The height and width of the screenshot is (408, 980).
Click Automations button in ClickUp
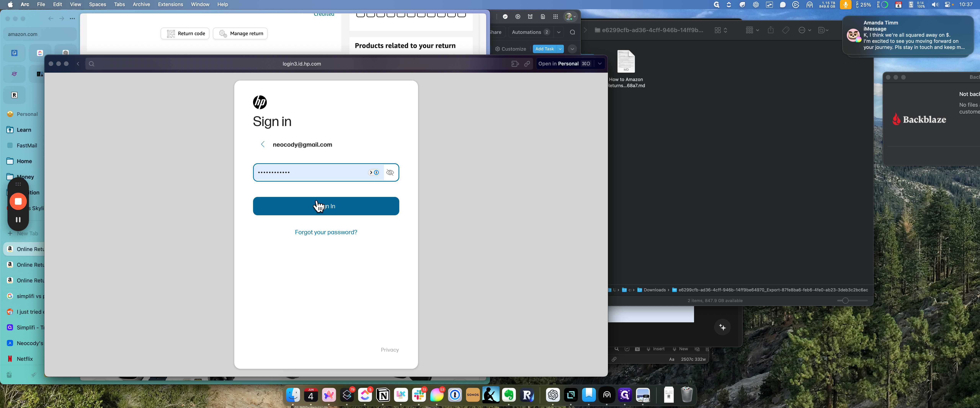click(x=530, y=32)
